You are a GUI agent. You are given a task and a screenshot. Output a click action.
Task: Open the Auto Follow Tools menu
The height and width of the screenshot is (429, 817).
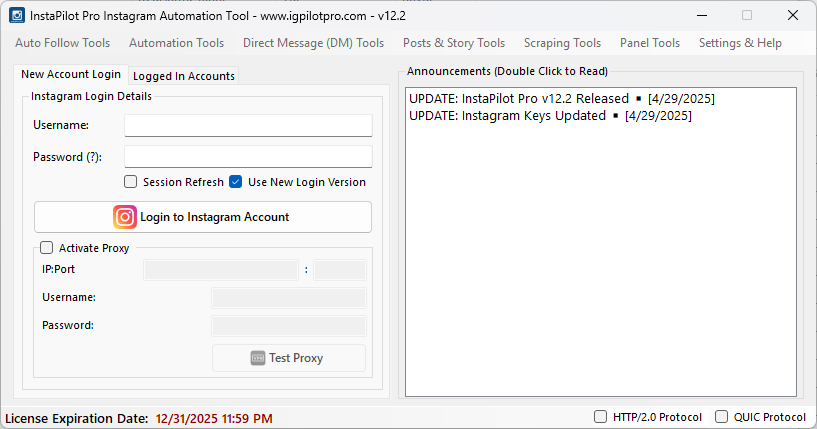[63, 43]
